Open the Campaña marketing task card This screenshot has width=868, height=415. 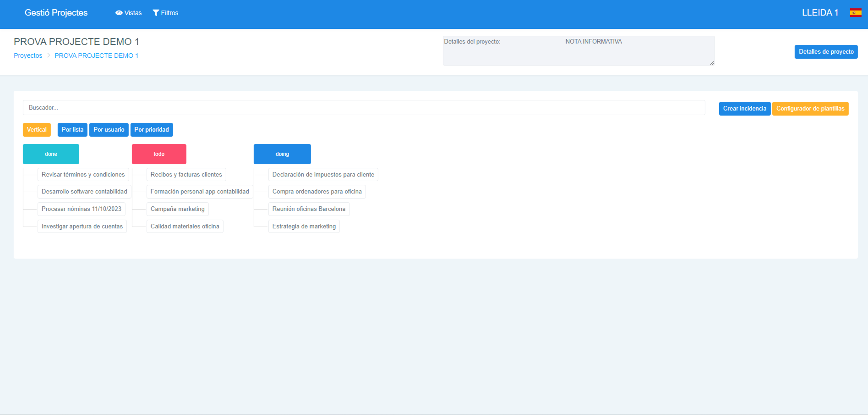pyautogui.click(x=177, y=209)
